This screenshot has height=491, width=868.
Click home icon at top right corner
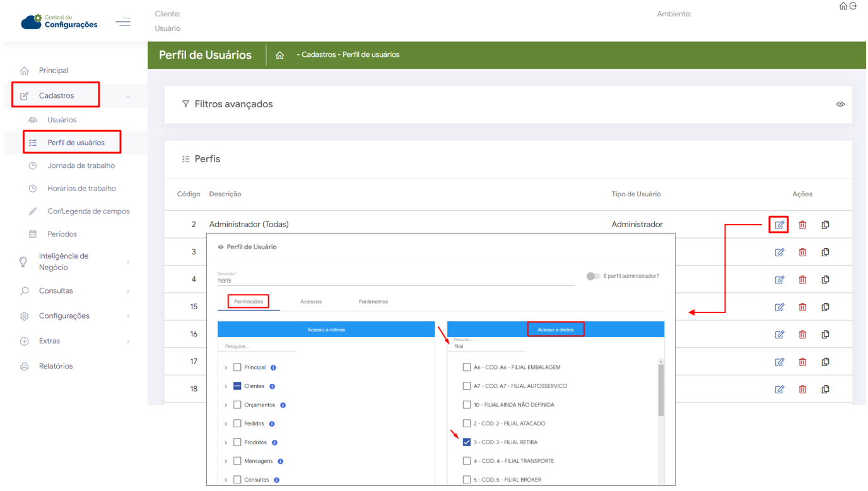[x=843, y=6]
